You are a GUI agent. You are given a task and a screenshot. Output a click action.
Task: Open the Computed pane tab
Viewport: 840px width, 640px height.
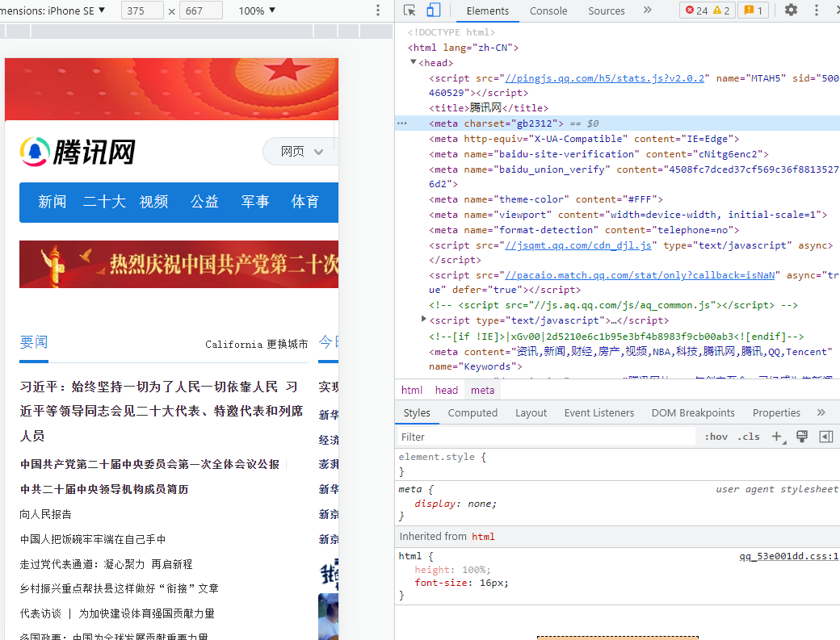point(472,412)
